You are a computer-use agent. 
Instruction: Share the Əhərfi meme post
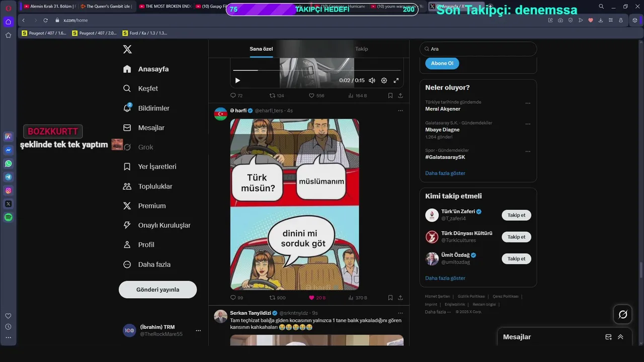pyautogui.click(x=400, y=298)
